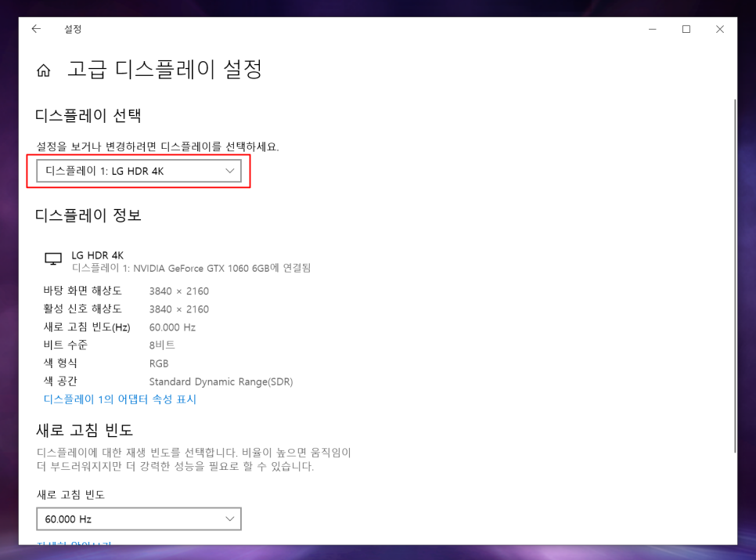Minimize the 설정 window
The width and height of the screenshot is (756, 560).
653,29
